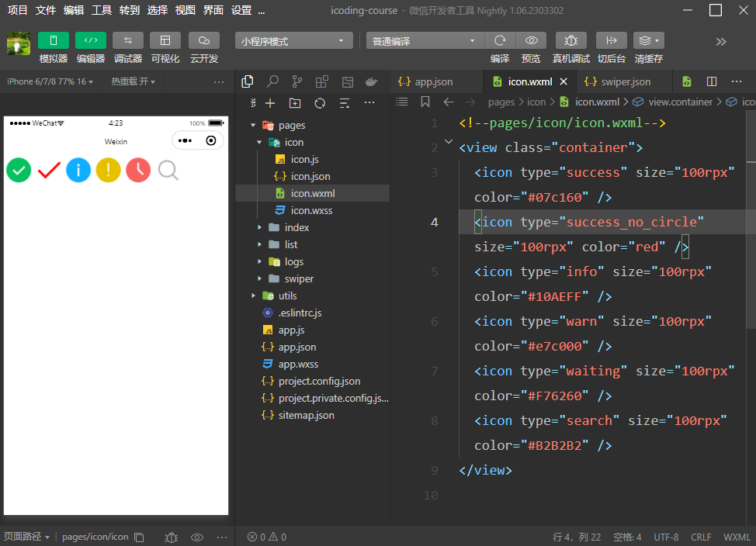The image size is (756, 546).
Task: Copy the pages/icon/icon page path
Action: (x=140, y=537)
